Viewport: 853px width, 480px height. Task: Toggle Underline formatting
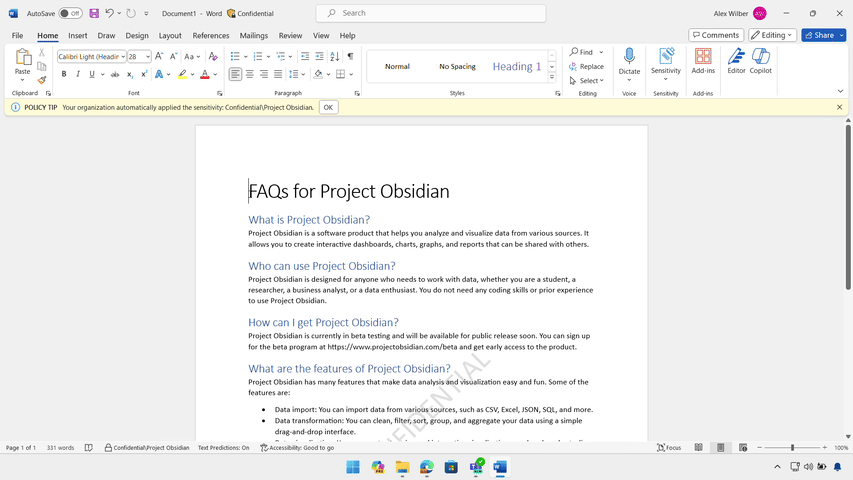click(92, 74)
